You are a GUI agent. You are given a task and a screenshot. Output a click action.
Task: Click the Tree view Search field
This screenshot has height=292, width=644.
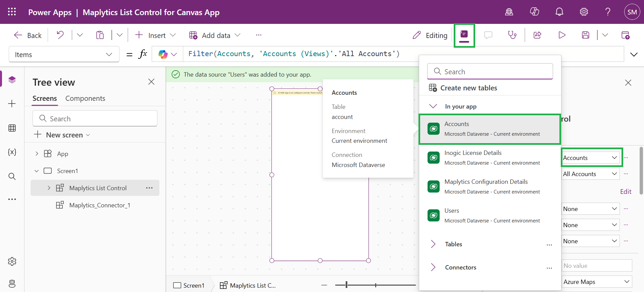click(95, 119)
